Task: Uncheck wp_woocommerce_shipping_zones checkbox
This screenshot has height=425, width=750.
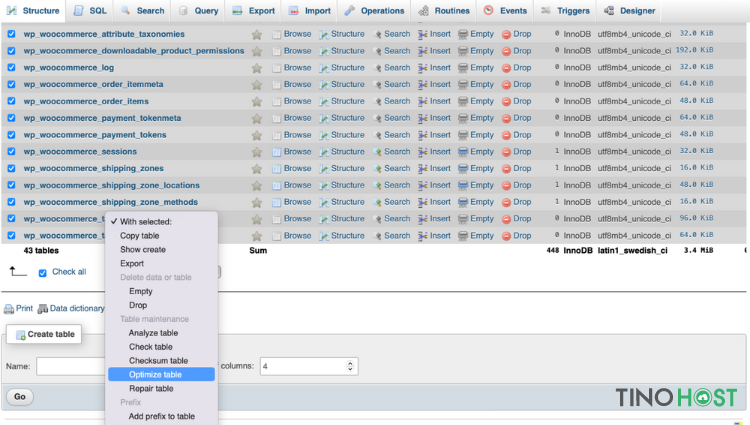Action: point(11,168)
